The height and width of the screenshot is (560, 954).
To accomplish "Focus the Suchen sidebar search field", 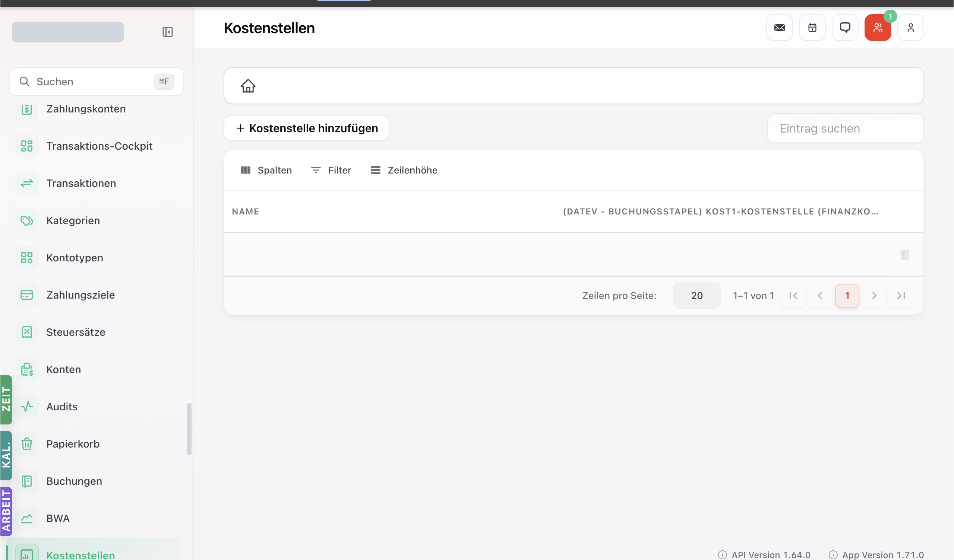I will point(96,81).
